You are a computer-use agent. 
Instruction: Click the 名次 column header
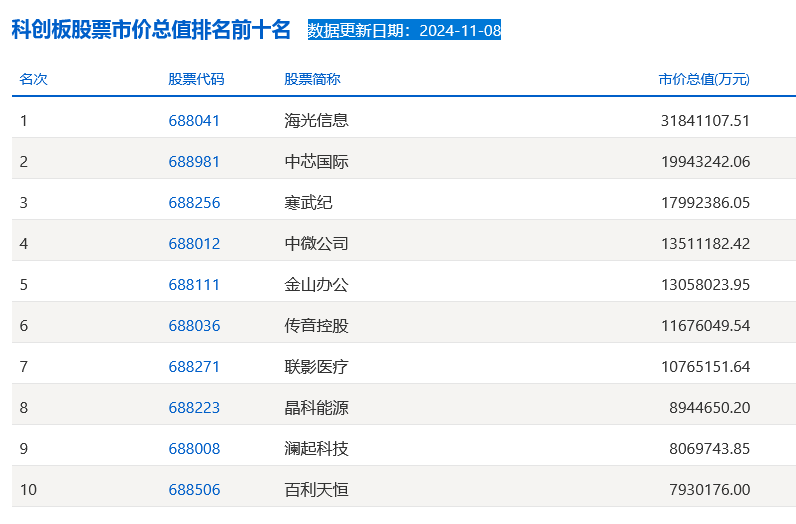point(34,79)
